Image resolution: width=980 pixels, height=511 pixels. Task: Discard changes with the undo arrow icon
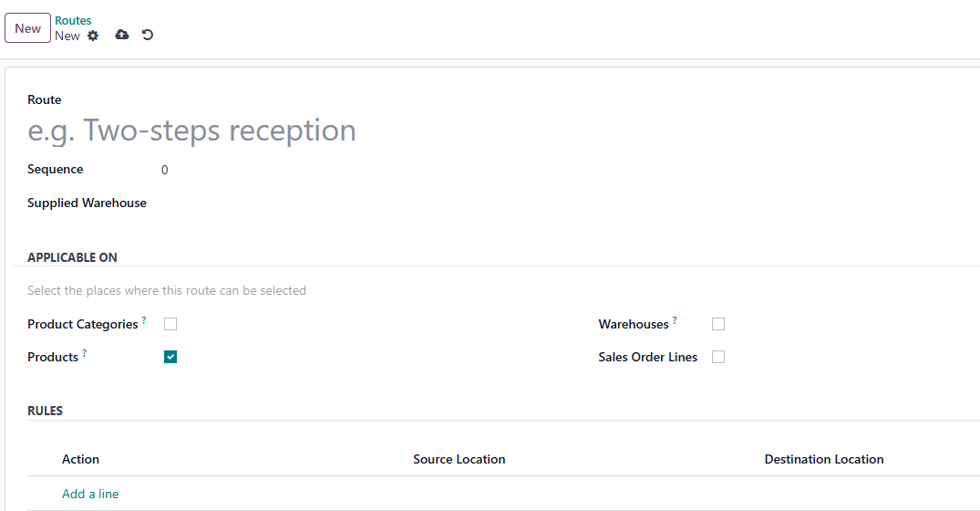148,35
